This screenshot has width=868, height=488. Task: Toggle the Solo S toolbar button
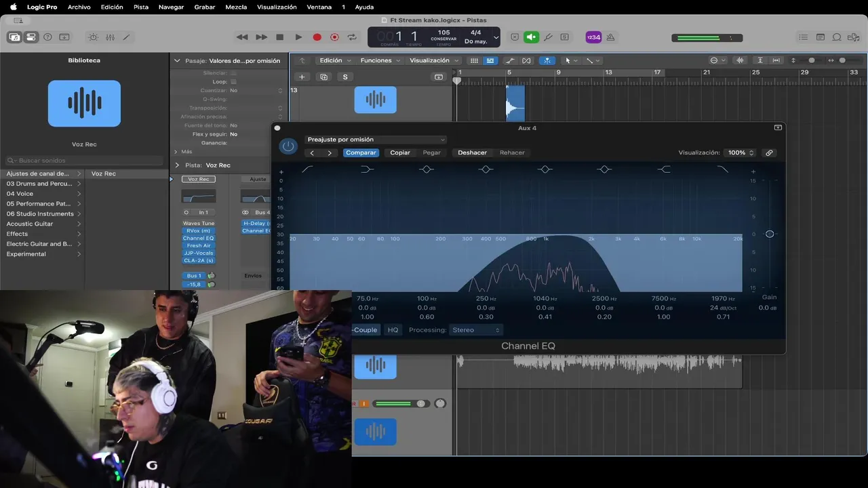(564, 37)
